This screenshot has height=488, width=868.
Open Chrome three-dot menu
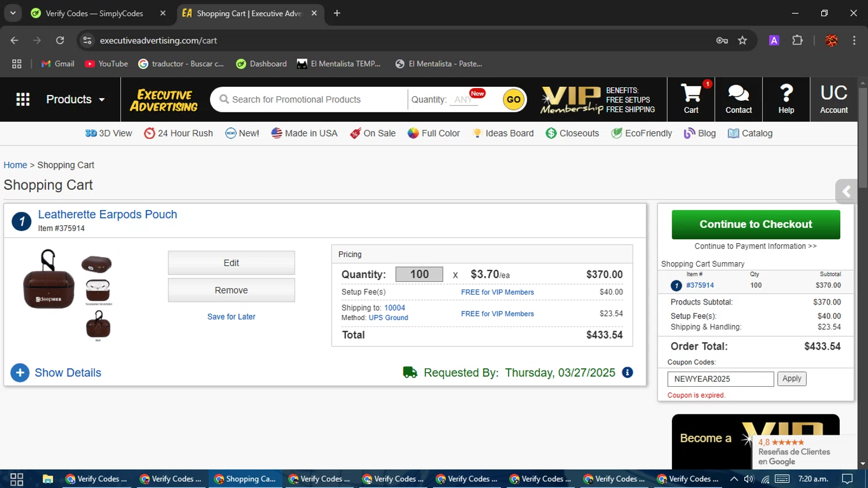pyautogui.click(x=854, y=41)
